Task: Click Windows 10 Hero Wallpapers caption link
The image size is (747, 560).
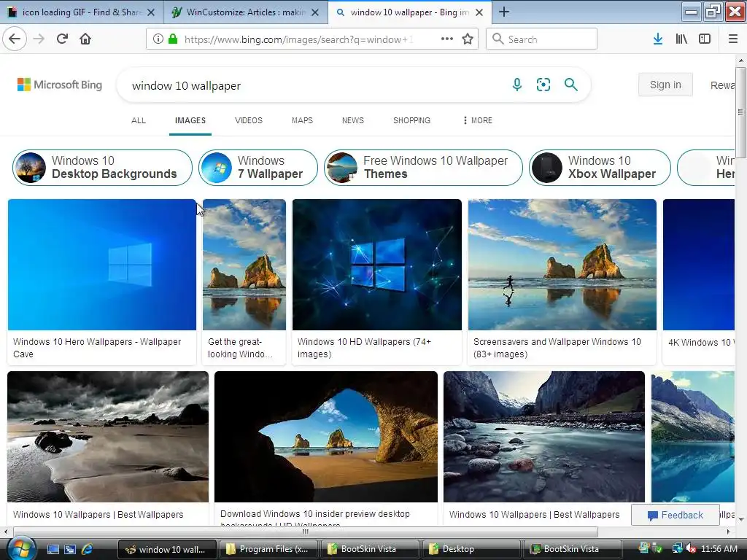Action: 97,348
